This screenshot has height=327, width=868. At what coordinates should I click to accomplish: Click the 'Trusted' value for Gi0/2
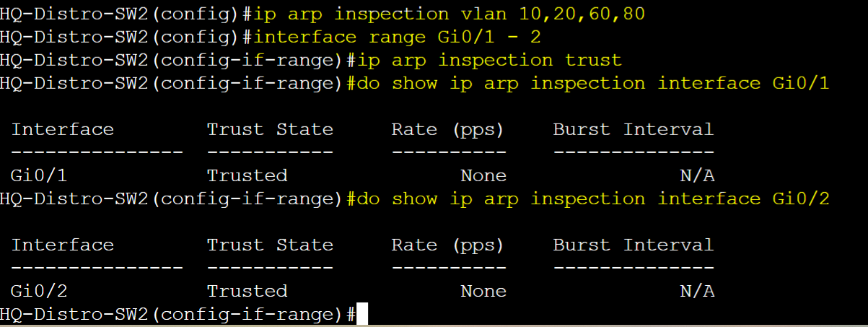[247, 291]
